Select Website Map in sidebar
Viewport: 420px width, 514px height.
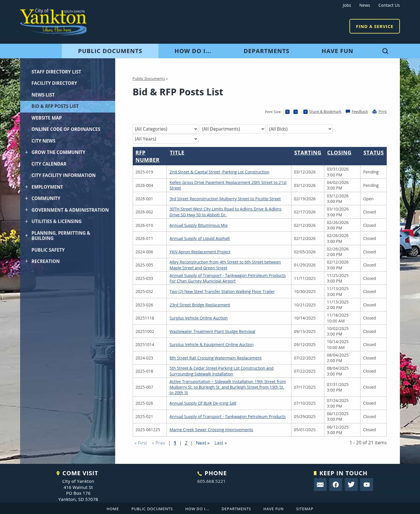point(47,118)
